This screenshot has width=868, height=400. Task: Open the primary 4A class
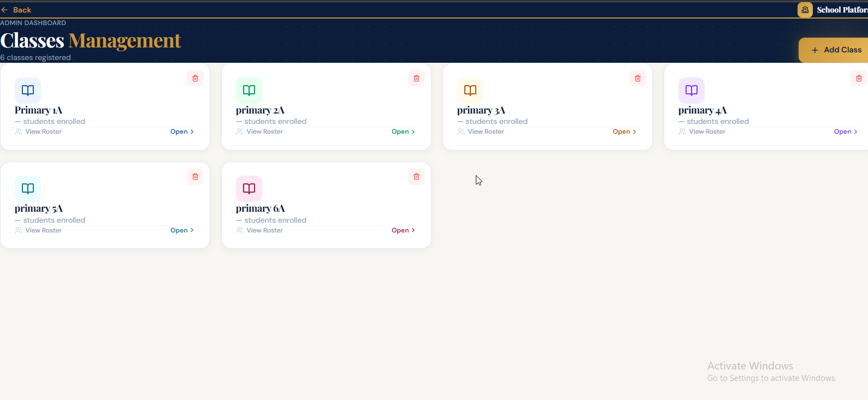[x=846, y=132]
